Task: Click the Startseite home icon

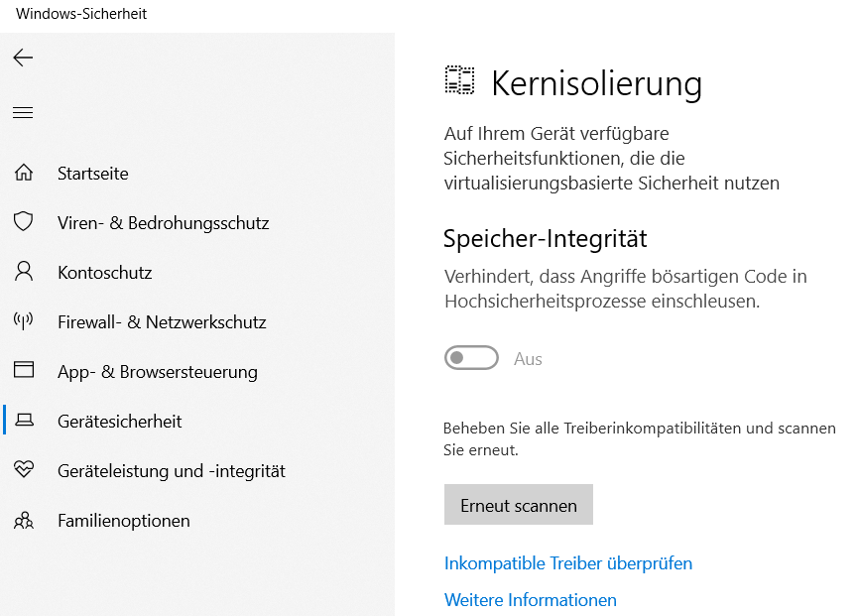Action: click(24, 173)
